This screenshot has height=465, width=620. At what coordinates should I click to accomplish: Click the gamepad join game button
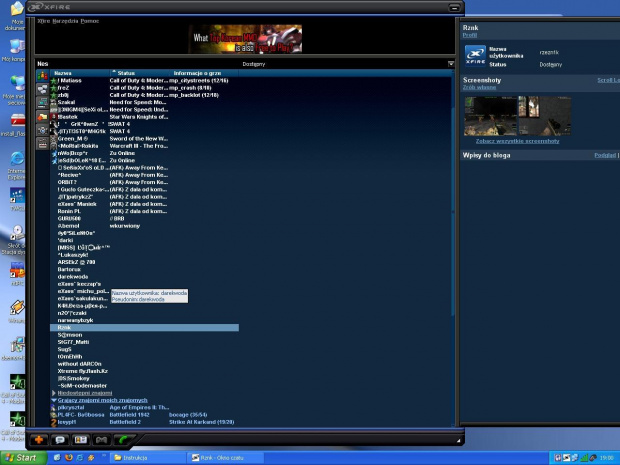pos(102,440)
